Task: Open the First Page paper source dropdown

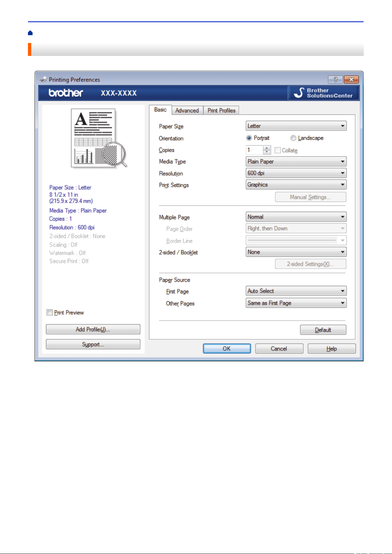Action: point(296,291)
